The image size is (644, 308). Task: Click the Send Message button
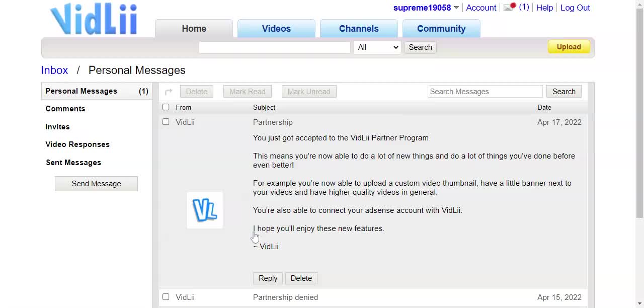(x=96, y=184)
